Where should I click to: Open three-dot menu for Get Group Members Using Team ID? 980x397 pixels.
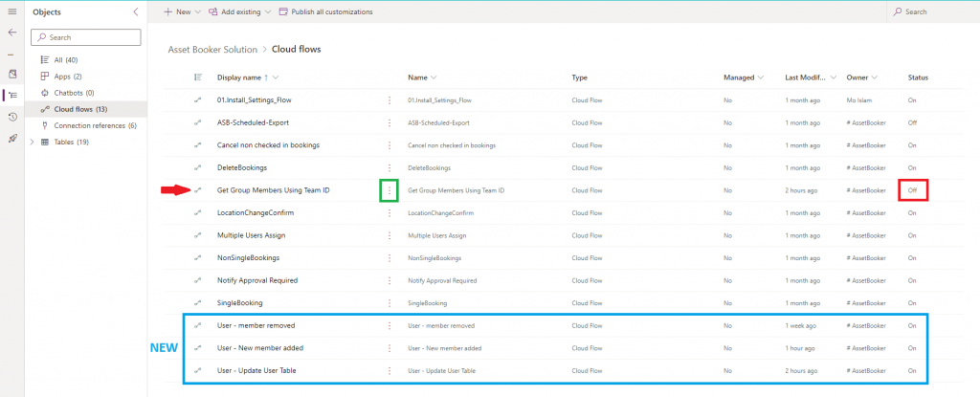click(390, 190)
